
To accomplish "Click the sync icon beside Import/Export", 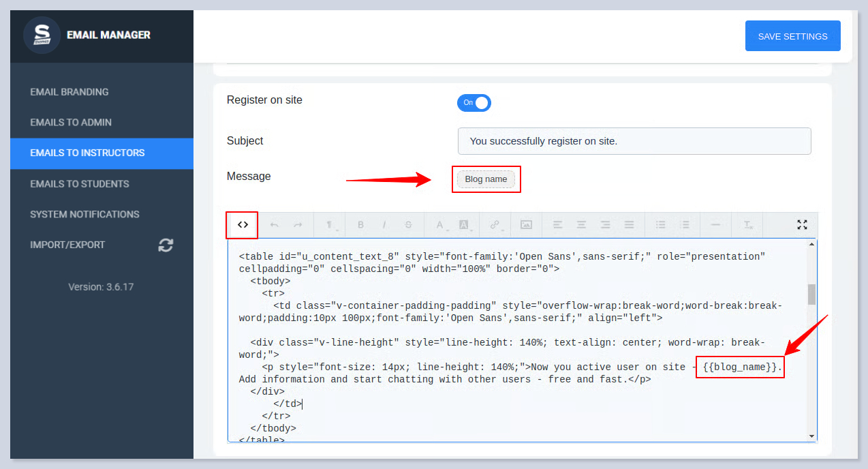I will [x=166, y=245].
